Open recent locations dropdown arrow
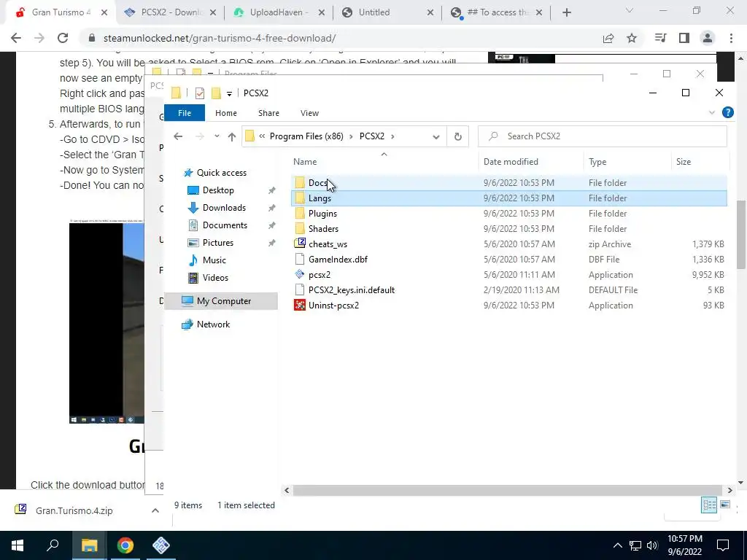The height and width of the screenshot is (560, 747). pos(217,136)
